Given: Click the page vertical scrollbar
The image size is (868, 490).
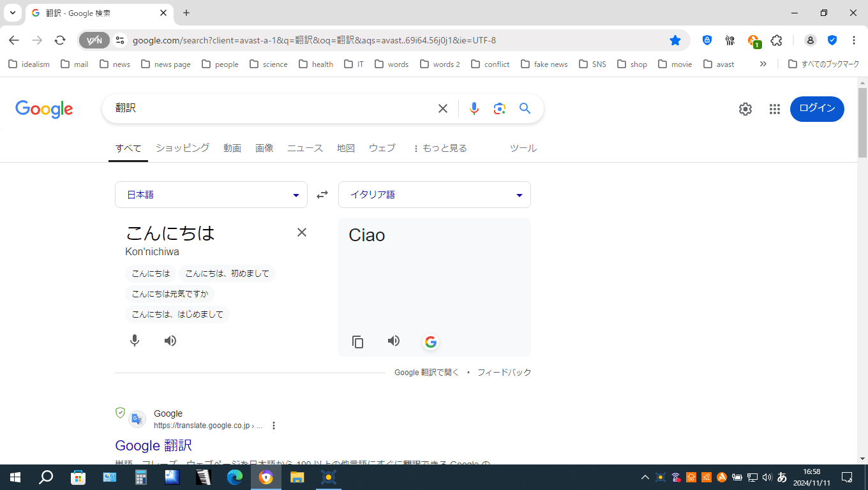Looking at the screenshot, I should pos(862,123).
